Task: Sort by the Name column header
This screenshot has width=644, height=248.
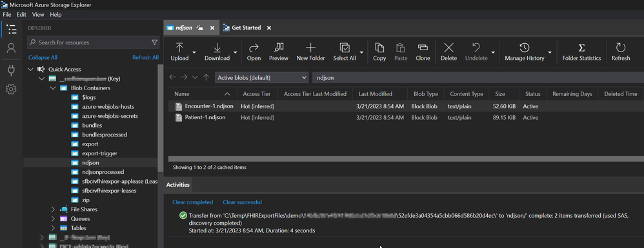Action: [203, 94]
